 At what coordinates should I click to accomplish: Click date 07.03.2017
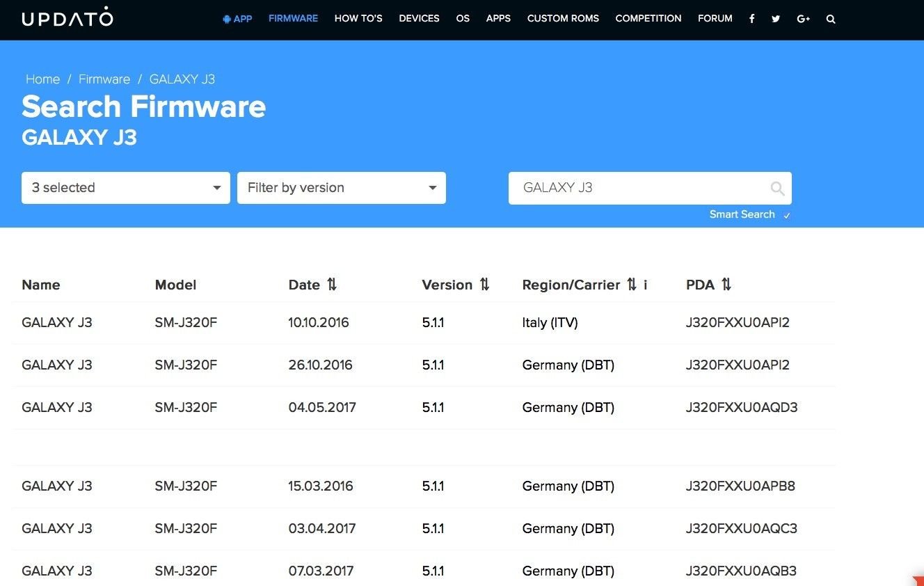click(321, 571)
